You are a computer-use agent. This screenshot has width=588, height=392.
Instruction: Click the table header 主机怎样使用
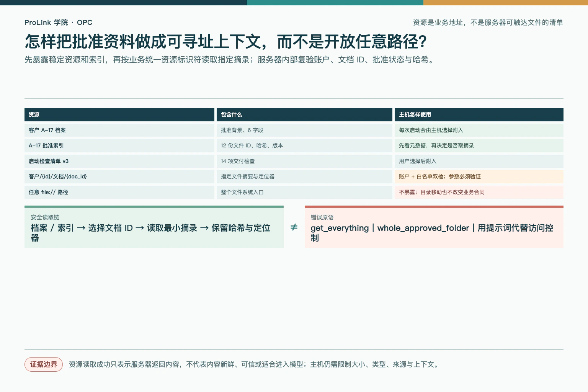(479, 114)
